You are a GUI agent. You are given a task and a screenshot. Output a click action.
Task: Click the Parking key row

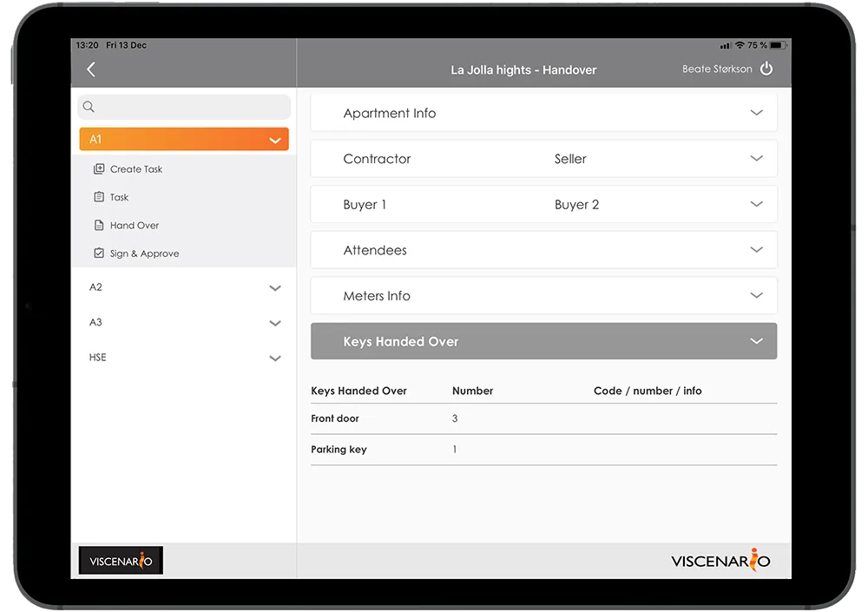[x=543, y=450]
